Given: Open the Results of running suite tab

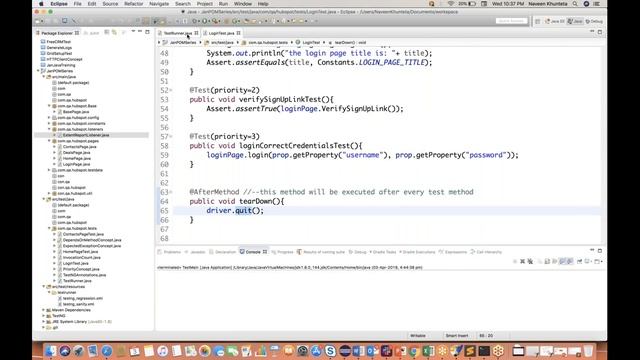Looking at the screenshot, I should tap(321, 252).
